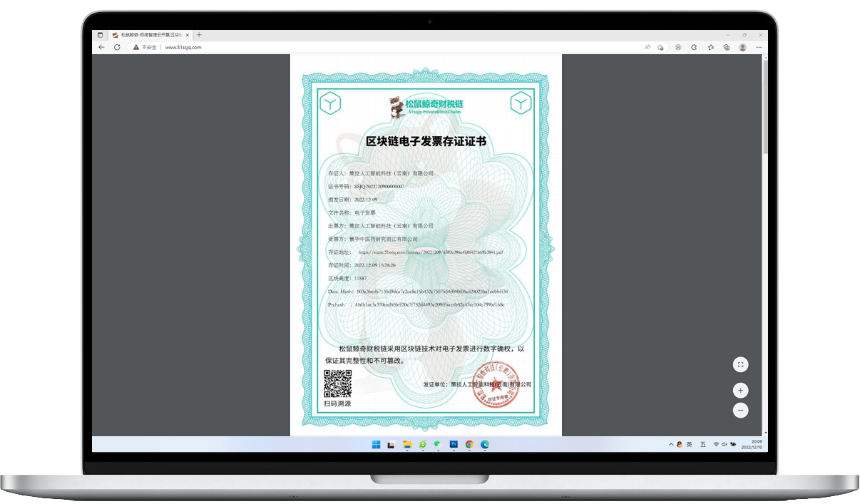Viewport: 860px width, 504px height.
Task: Reload the current page
Action: tap(117, 47)
